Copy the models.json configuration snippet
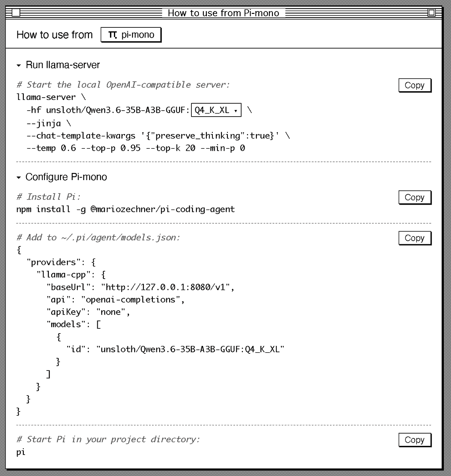Image resolution: width=451 pixels, height=476 pixels. pos(414,238)
